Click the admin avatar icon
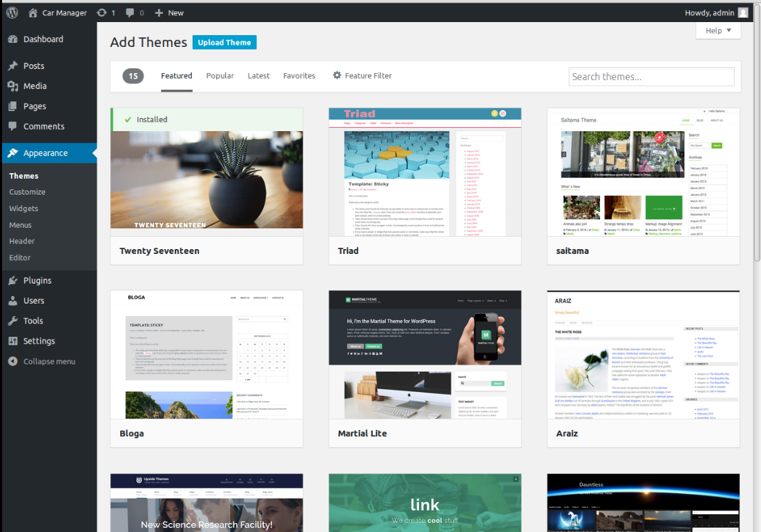761x532 pixels. (743, 12)
